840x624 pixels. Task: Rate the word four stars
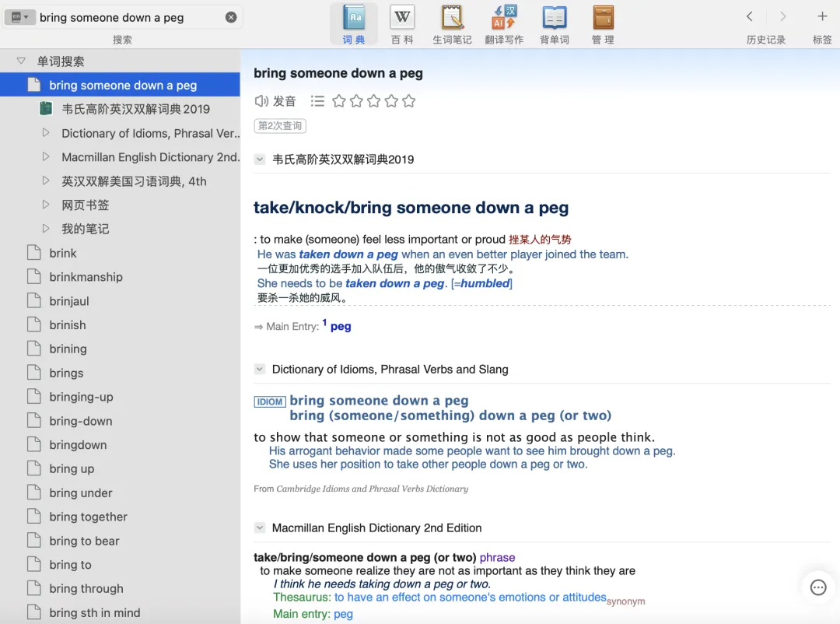pyautogui.click(x=391, y=101)
